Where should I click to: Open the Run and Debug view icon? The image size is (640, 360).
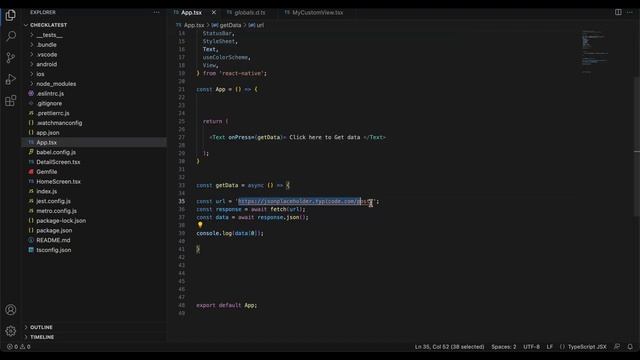pyautogui.click(x=11, y=79)
